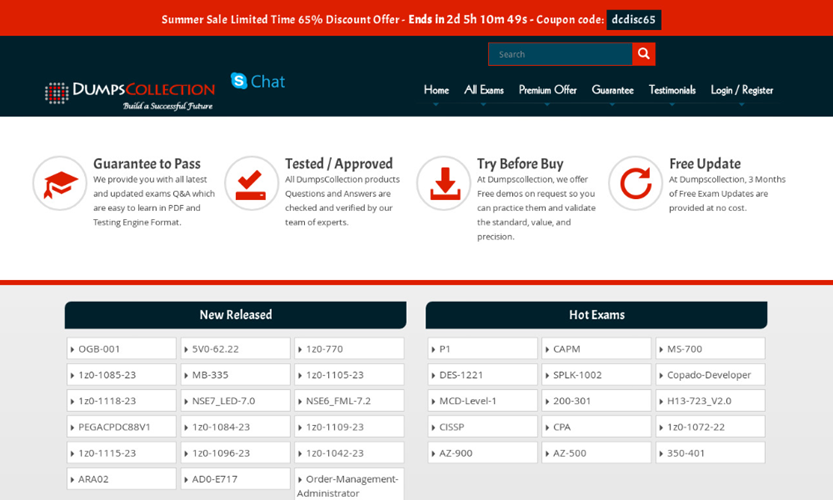Open the MCD-Level-1 hot exam link
The height and width of the screenshot is (500, 833).
pos(482,401)
